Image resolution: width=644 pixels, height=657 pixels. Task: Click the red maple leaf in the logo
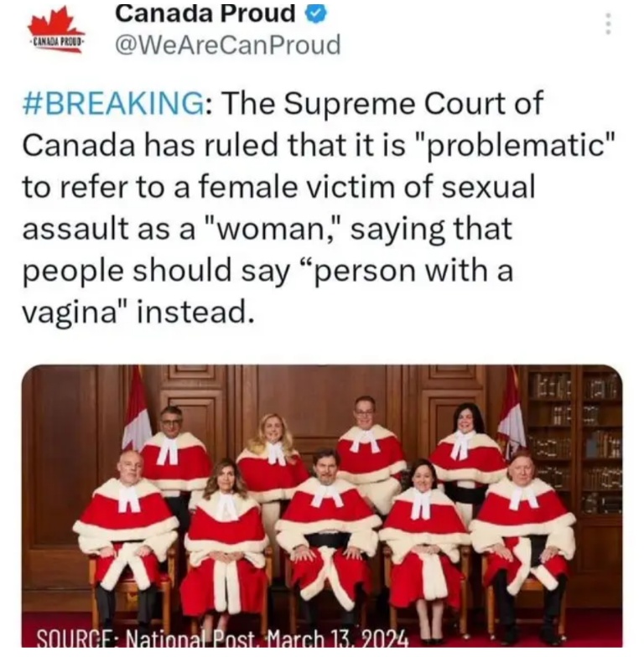(55, 23)
